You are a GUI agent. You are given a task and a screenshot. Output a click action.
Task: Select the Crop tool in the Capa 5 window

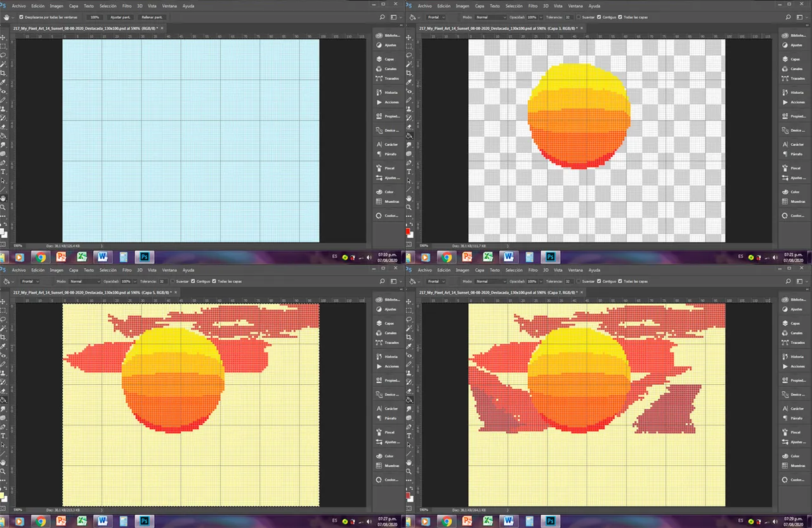(3, 338)
